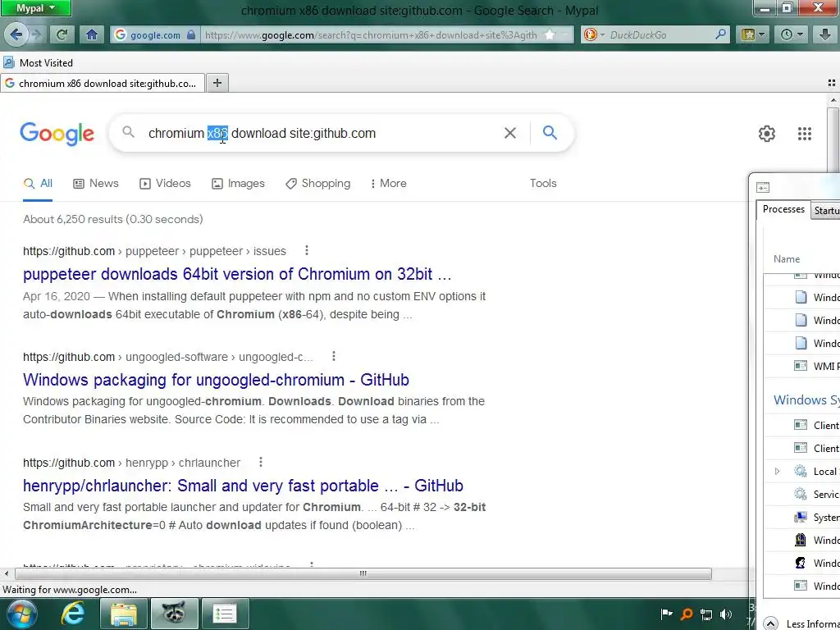
Task: Open the puppeteer downloads 64bit Chromium result
Action: 237,274
